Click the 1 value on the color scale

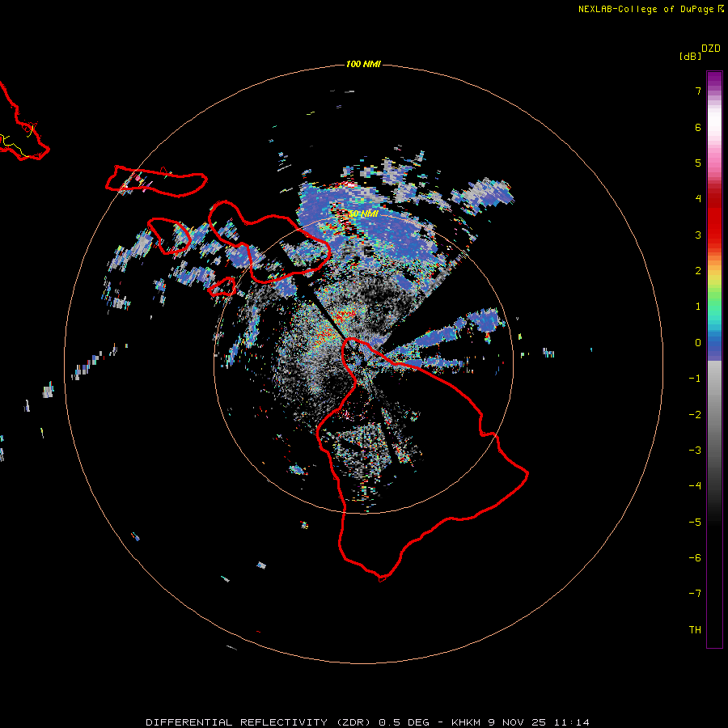coord(698,307)
